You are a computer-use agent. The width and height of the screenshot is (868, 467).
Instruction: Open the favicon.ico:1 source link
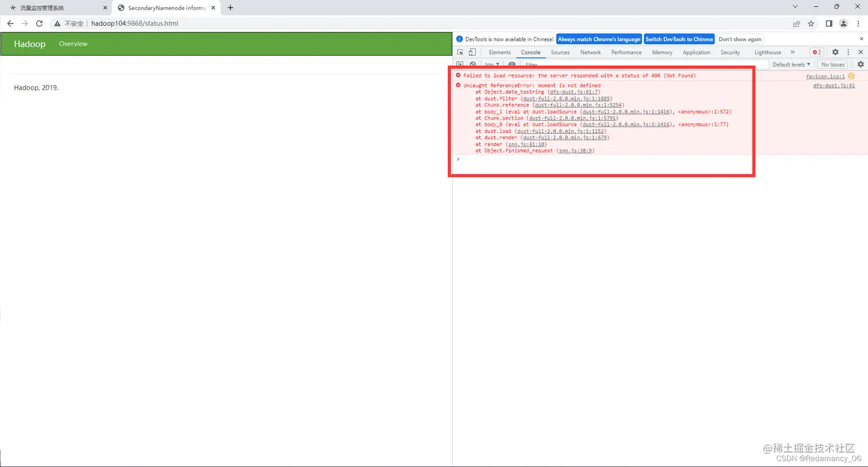click(x=825, y=76)
